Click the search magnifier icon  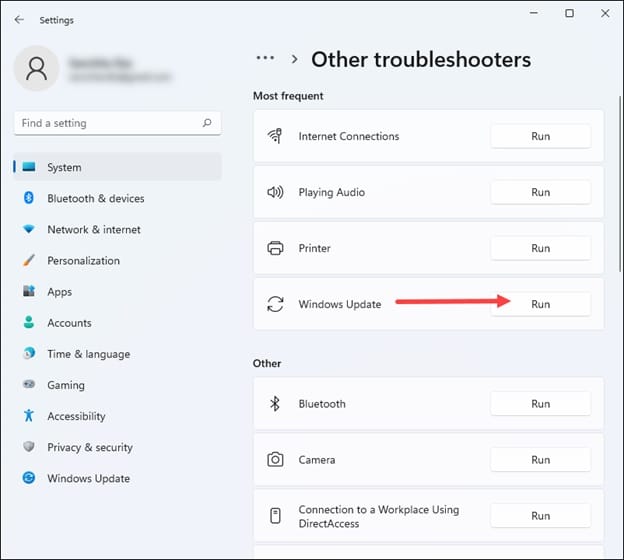[x=207, y=123]
